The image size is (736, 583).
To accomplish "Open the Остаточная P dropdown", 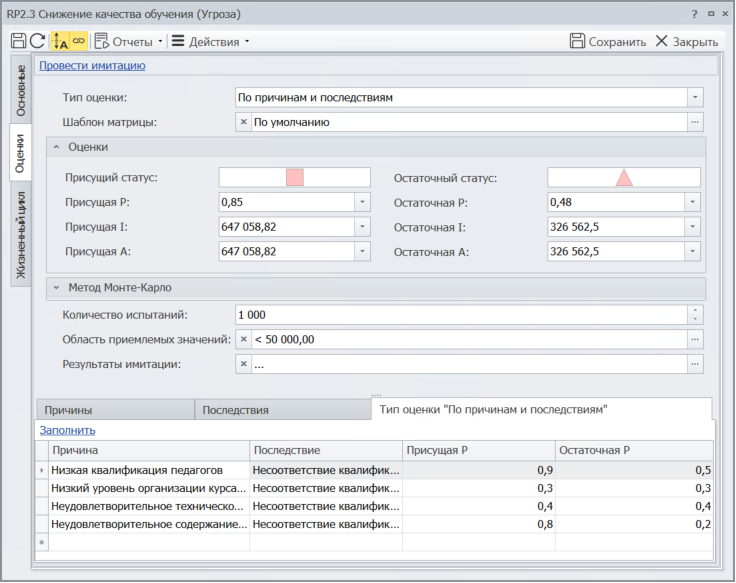I will [692, 202].
